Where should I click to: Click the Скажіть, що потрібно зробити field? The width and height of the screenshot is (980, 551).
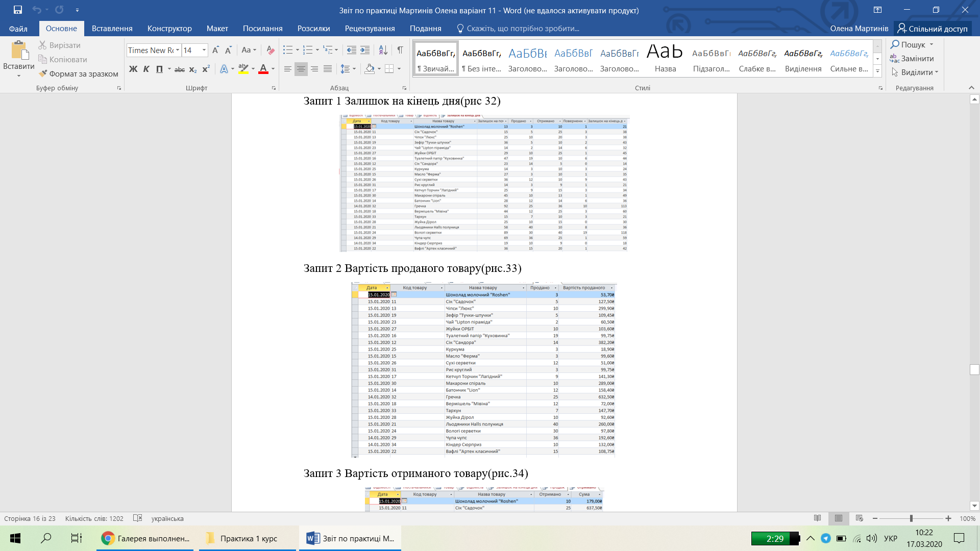[x=518, y=29]
